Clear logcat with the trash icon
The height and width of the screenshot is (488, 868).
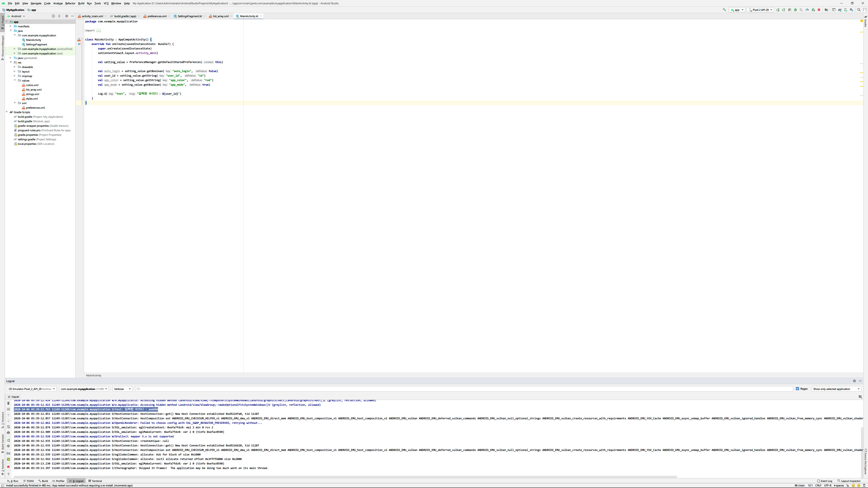(x=8, y=404)
